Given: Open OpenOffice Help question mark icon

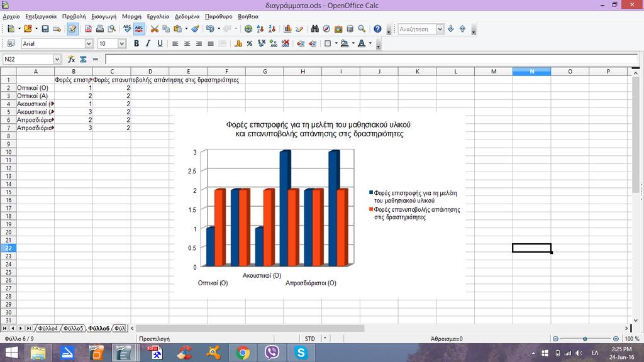Looking at the screenshot, I should [377, 29].
